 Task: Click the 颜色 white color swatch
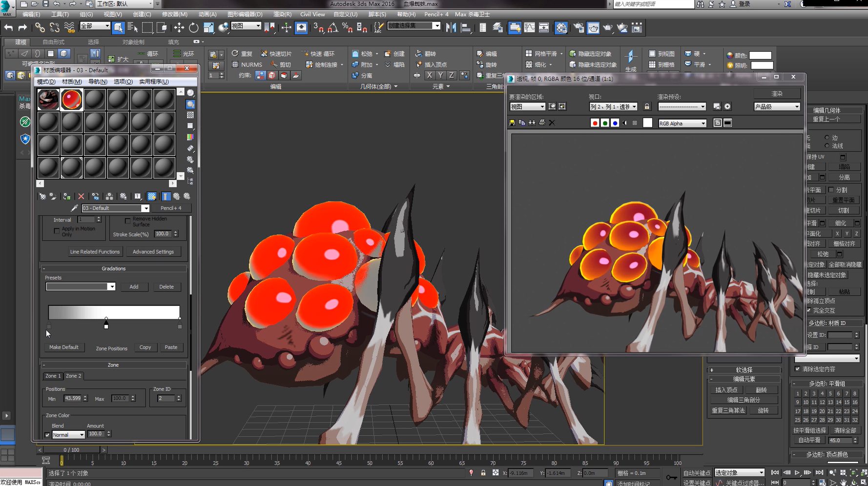click(x=760, y=55)
